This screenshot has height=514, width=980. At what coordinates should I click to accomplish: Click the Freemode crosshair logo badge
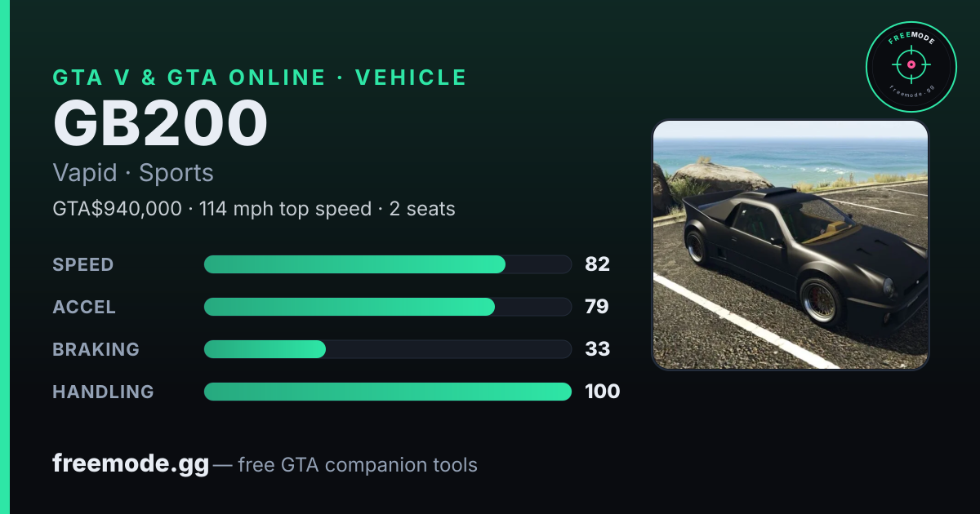coord(911,67)
